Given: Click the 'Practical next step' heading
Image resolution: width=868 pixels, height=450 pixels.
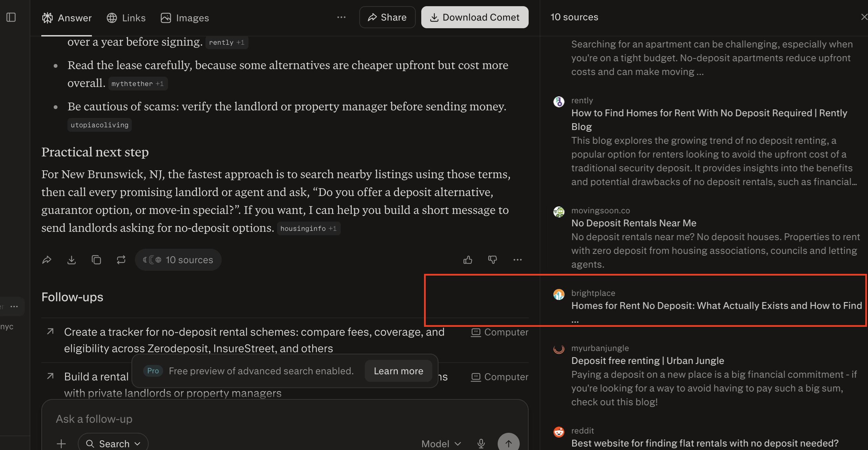Looking at the screenshot, I should [x=95, y=152].
